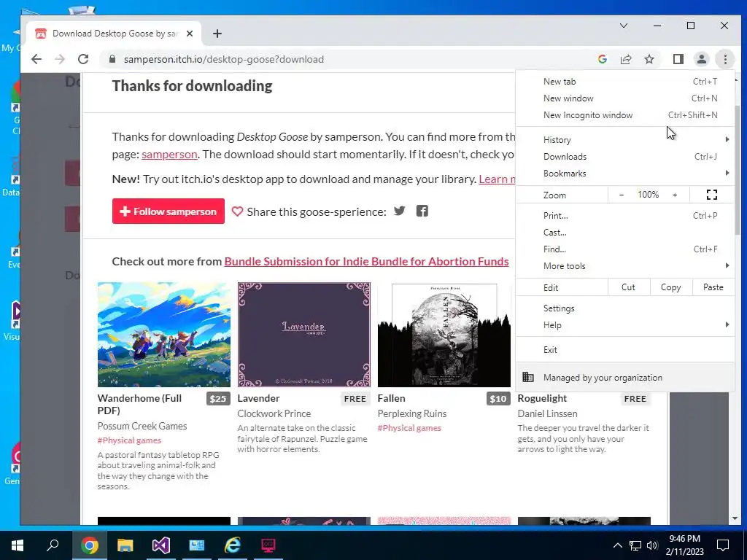Decrease zoom with the minus button
Image resolution: width=747 pixels, height=560 pixels.
pos(622,195)
